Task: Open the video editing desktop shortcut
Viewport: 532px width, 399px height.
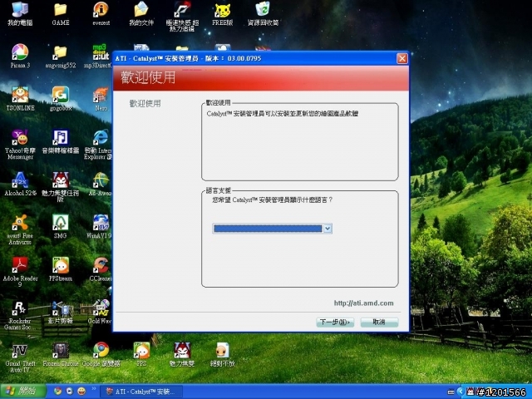Action: (x=61, y=313)
